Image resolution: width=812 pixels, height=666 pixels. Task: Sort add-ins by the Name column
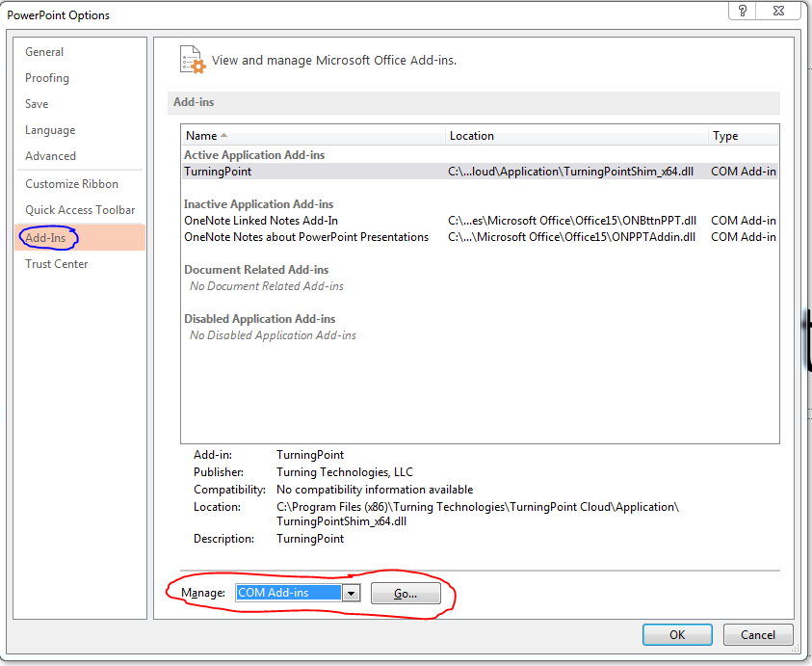click(x=313, y=136)
